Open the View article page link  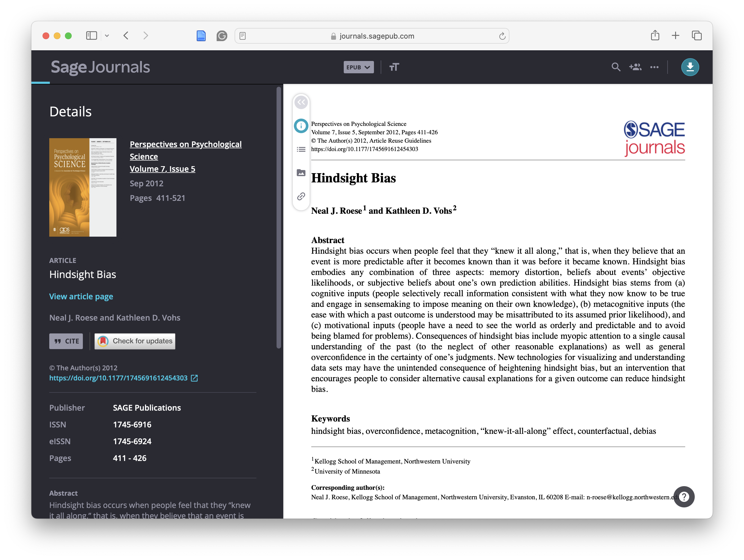81,297
